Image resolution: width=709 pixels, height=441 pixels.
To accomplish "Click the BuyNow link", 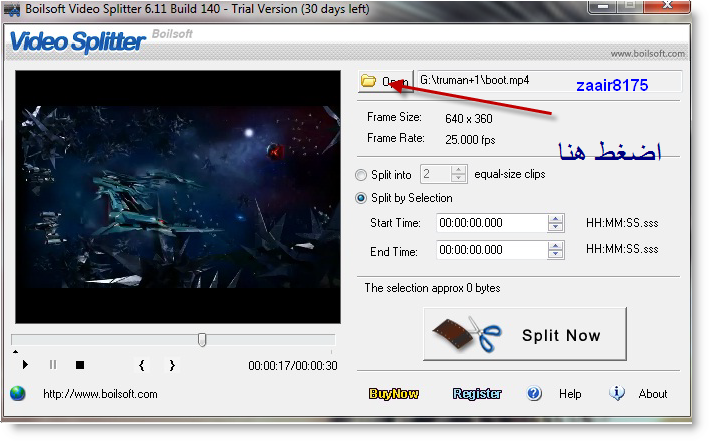I will 394,394.
